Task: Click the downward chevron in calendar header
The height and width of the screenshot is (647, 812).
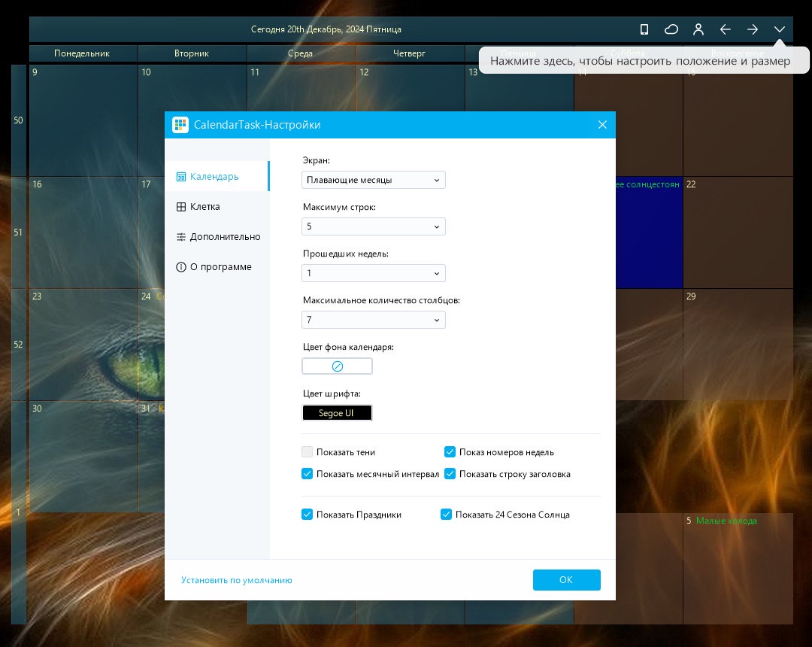Action: pos(780,29)
